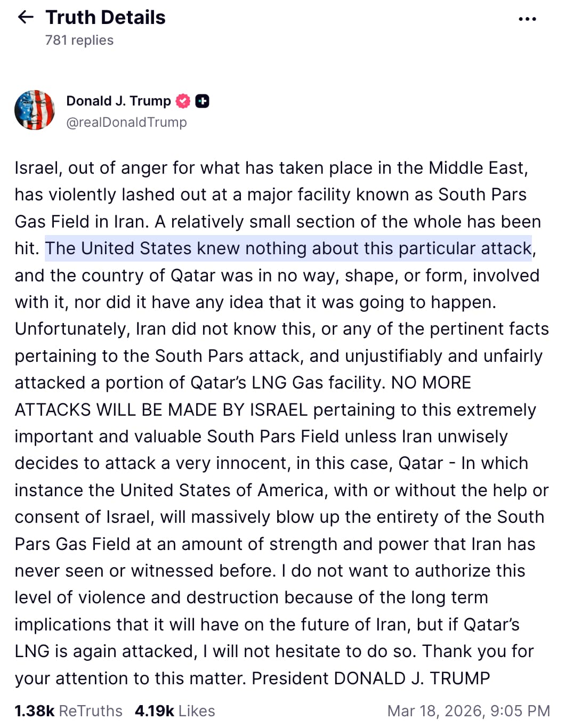Click "ATTACKS WILL BE MADE BY ISRAEL" text
Image resolution: width=565 pixels, height=728 pixels.
pos(161,409)
